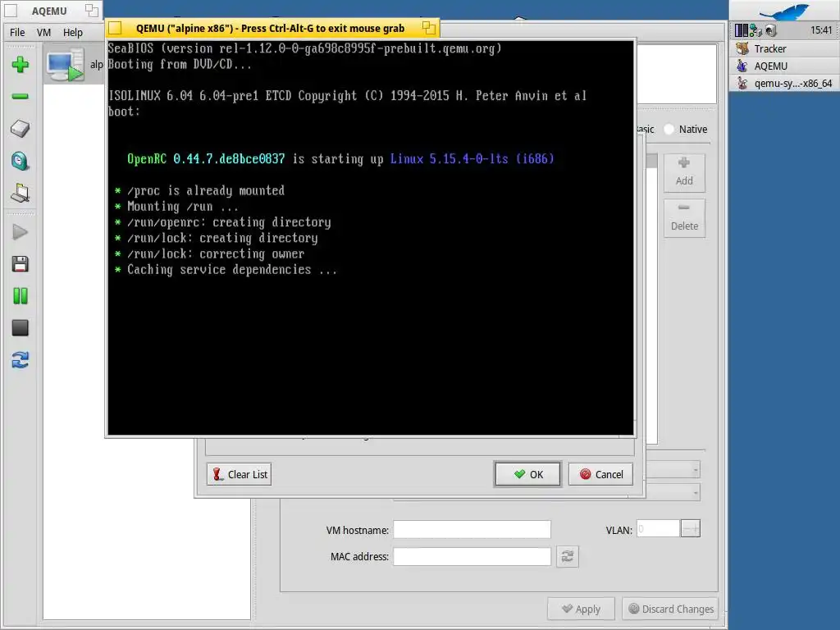
Task: Focus the MAC address input field
Action: (472, 556)
